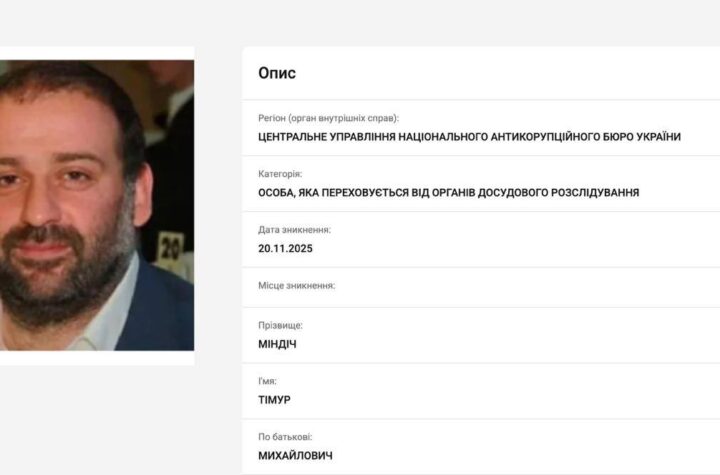Click the "По батькові" field label
The image size is (720, 475).
point(287,437)
